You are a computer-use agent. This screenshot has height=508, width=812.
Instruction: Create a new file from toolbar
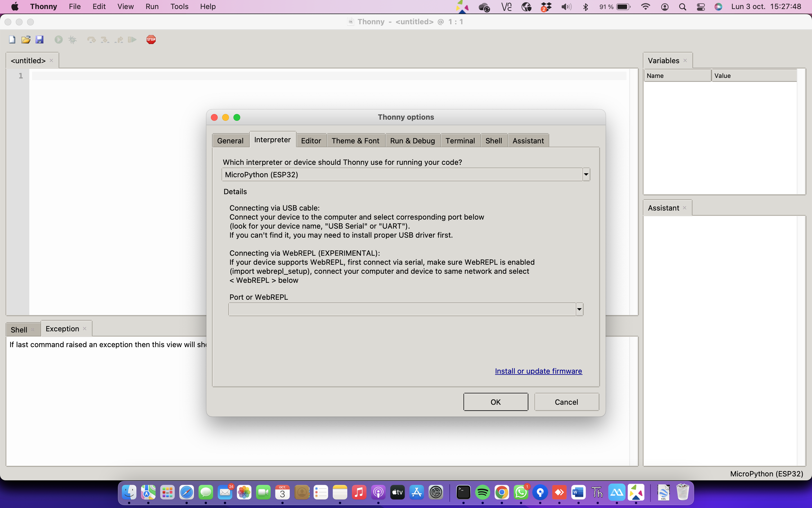12,40
